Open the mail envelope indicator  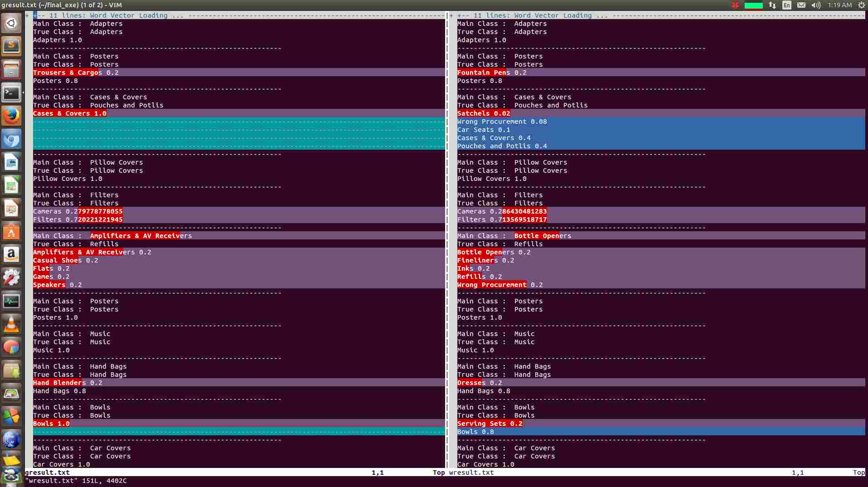tap(801, 5)
